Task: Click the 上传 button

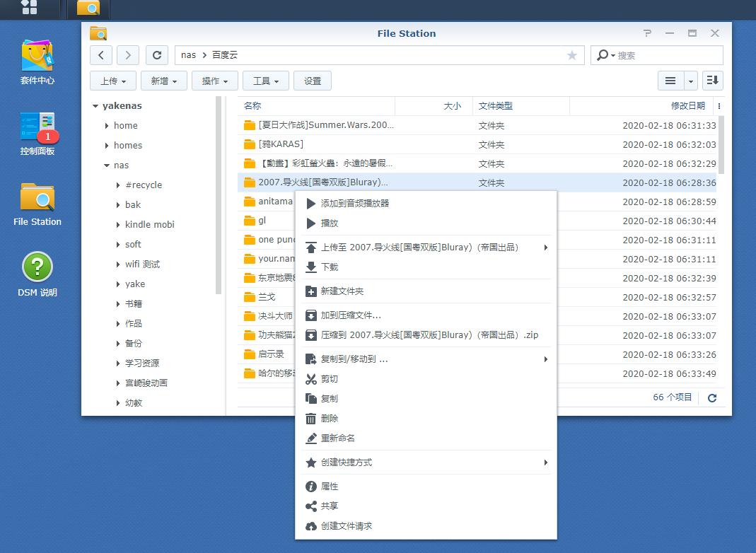Action: click(112, 80)
